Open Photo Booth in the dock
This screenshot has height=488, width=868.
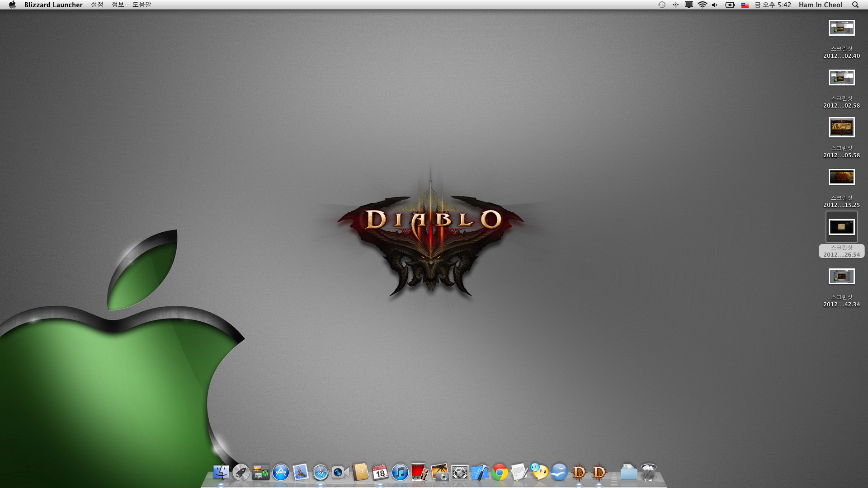pos(420,472)
